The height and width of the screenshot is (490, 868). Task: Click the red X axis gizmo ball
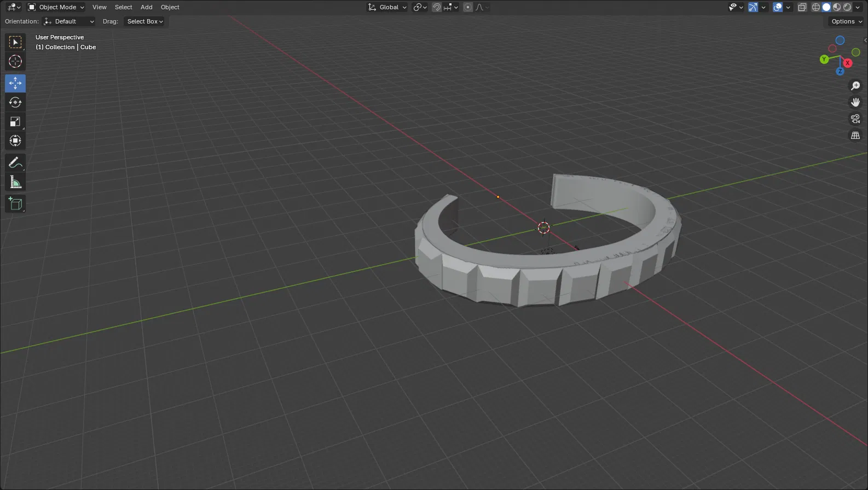[848, 63]
